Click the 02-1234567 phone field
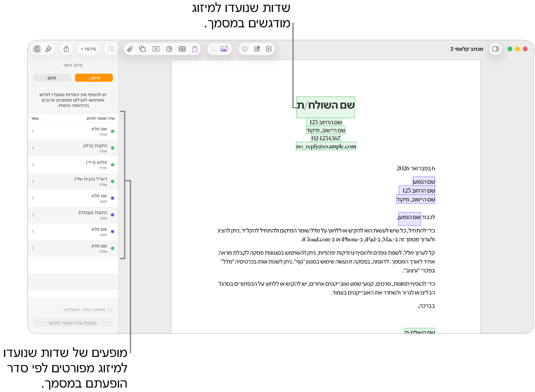Image resolution: width=535 pixels, height=392 pixels. [x=326, y=138]
